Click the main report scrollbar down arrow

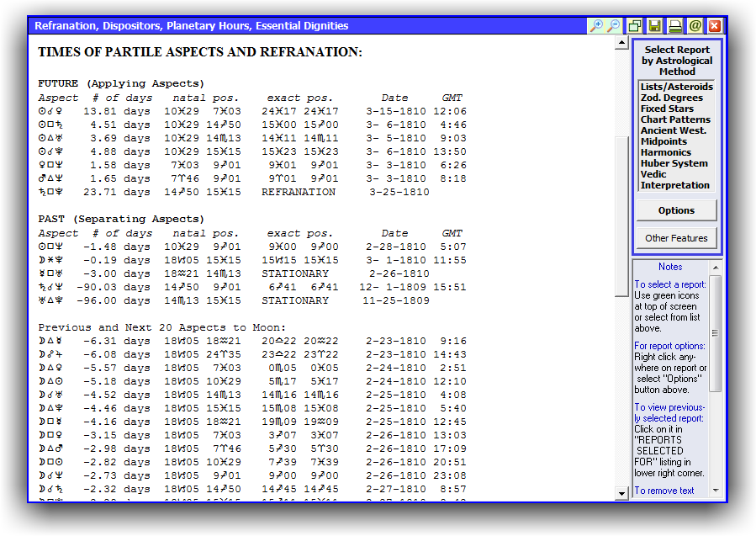point(622,495)
